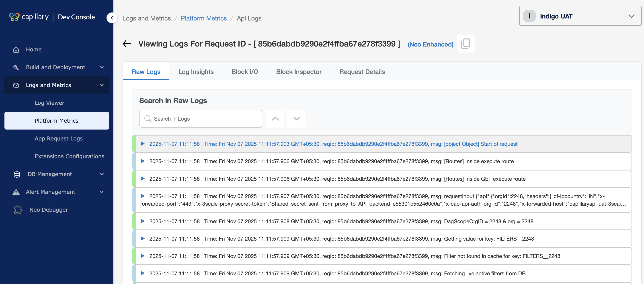Screen dimensions: 644x284
Task: Switch to the Log Insights tab
Action: coord(196,72)
